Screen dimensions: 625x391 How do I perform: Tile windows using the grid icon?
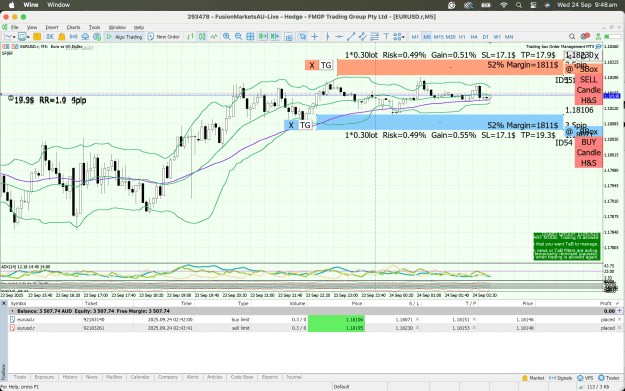250,37
